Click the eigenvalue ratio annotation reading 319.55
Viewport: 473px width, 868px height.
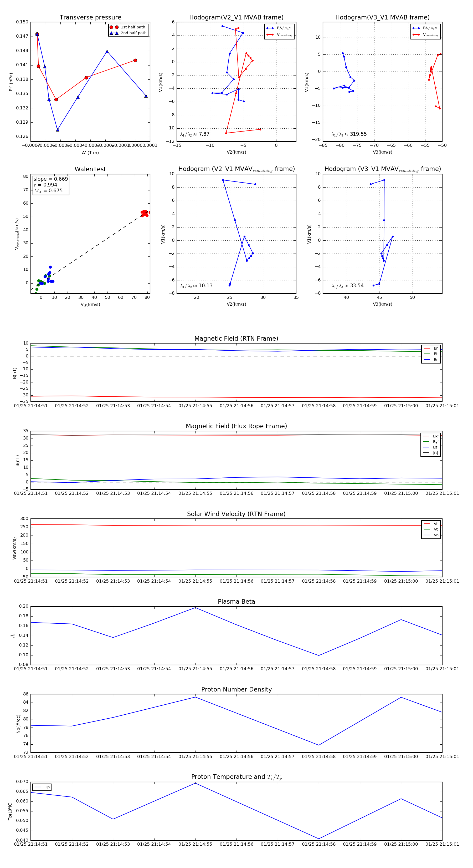click(x=349, y=134)
